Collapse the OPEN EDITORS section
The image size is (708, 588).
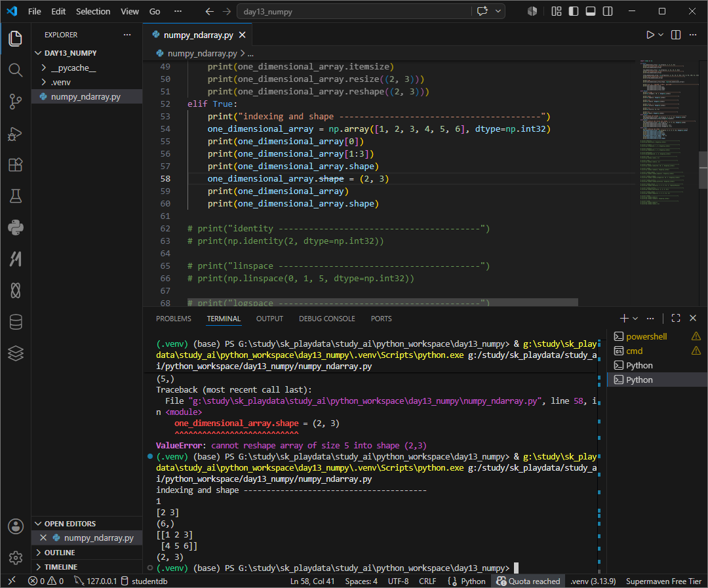[x=87, y=523]
